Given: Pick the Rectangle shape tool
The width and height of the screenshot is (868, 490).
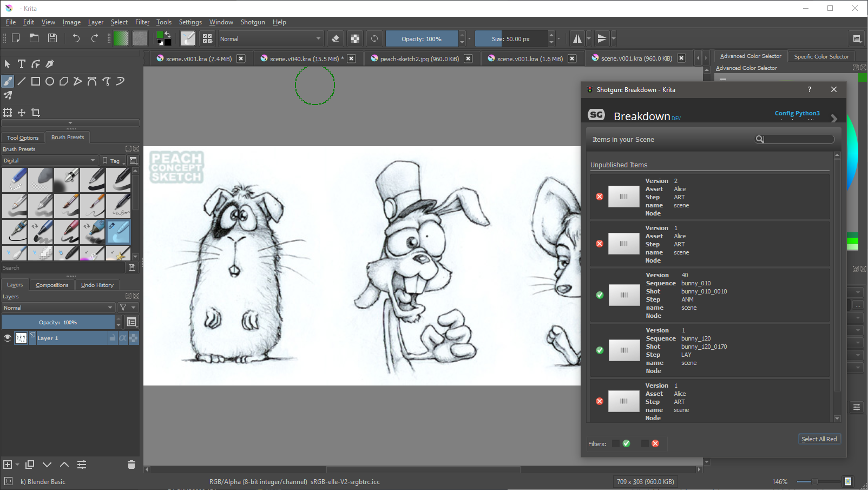Looking at the screenshot, I should (36, 81).
